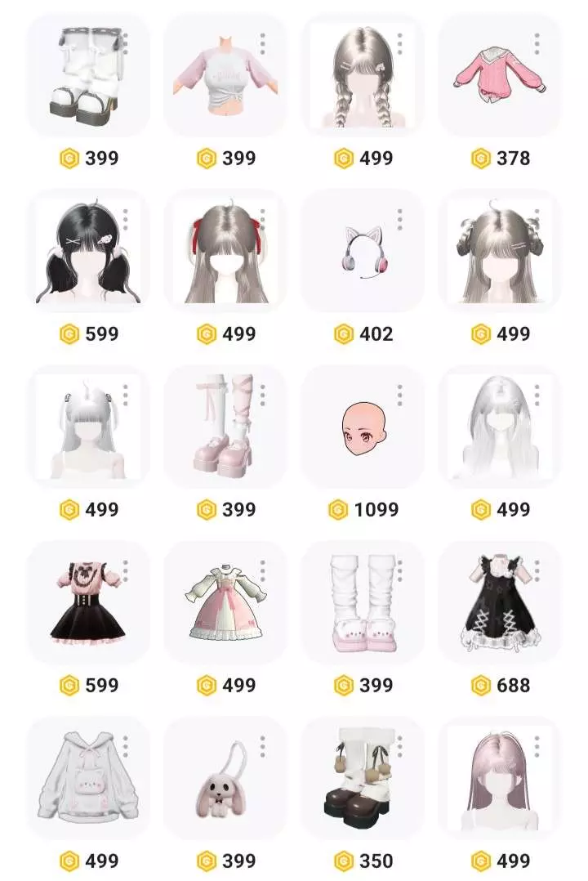The image size is (588, 881).
Task: Click the coin icon beside price 688
Action: pyautogui.click(x=481, y=686)
